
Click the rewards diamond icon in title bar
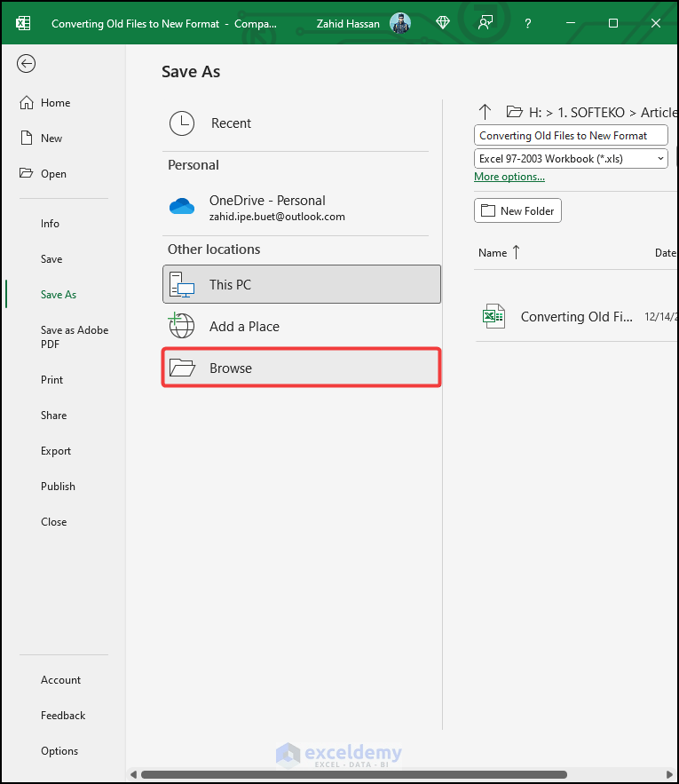(442, 23)
